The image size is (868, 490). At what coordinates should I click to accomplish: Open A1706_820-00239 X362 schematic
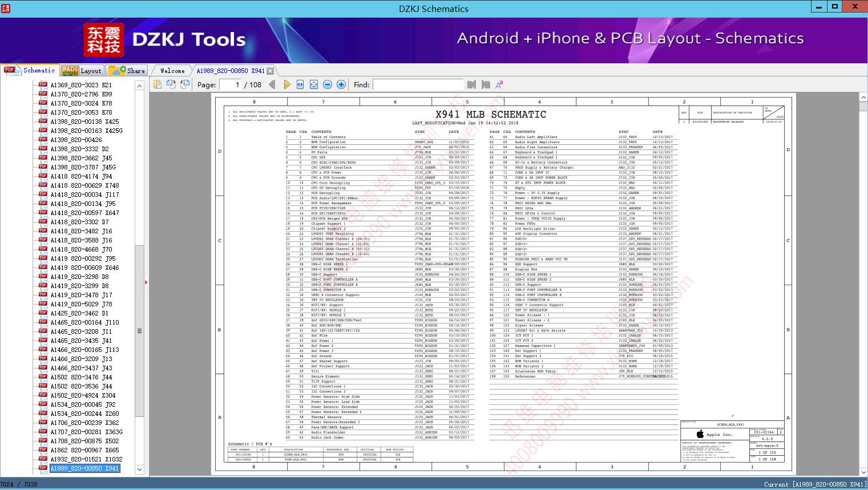[84, 423]
